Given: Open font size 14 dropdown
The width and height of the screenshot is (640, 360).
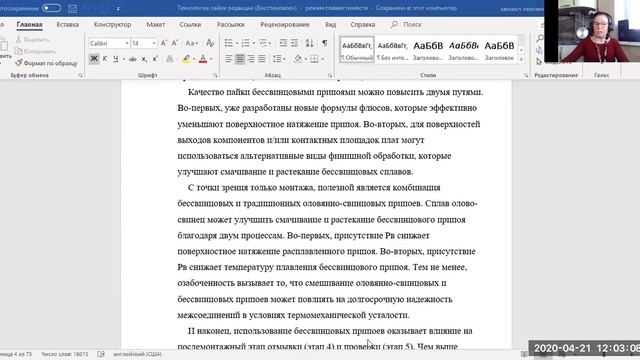Looking at the screenshot, I should (x=154, y=43).
